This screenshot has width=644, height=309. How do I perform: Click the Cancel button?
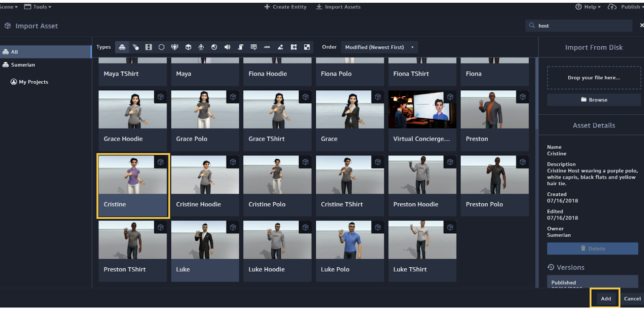[x=632, y=299]
